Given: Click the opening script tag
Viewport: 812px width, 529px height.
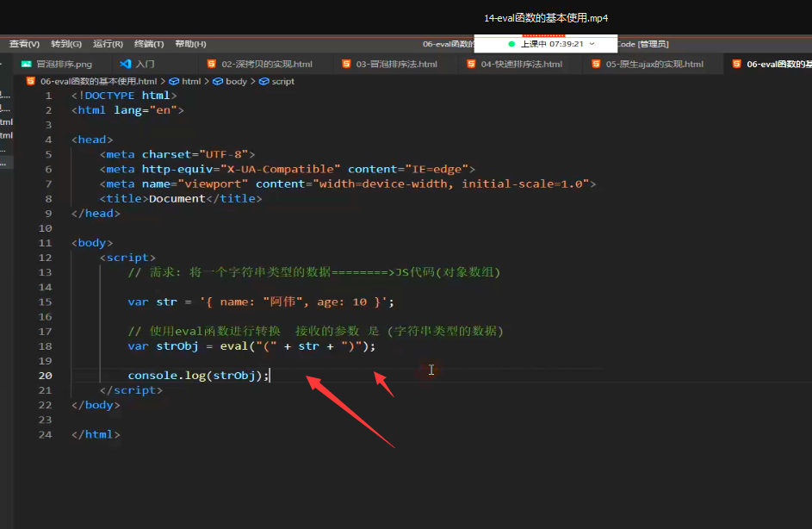Looking at the screenshot, I should (128, 257).
